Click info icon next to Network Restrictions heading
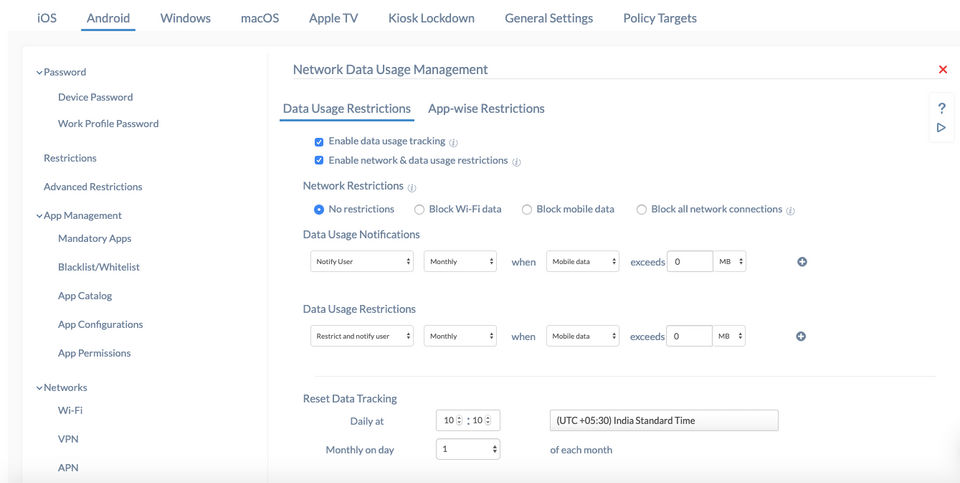The height and width of the screenshot is (483, 960). (x=412, y=187)
